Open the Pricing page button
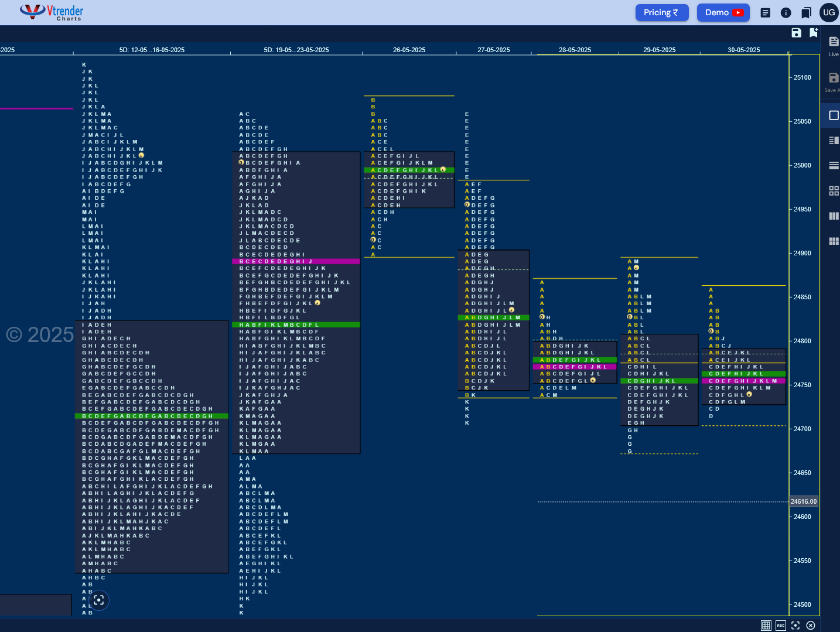 tap(661, 12)
